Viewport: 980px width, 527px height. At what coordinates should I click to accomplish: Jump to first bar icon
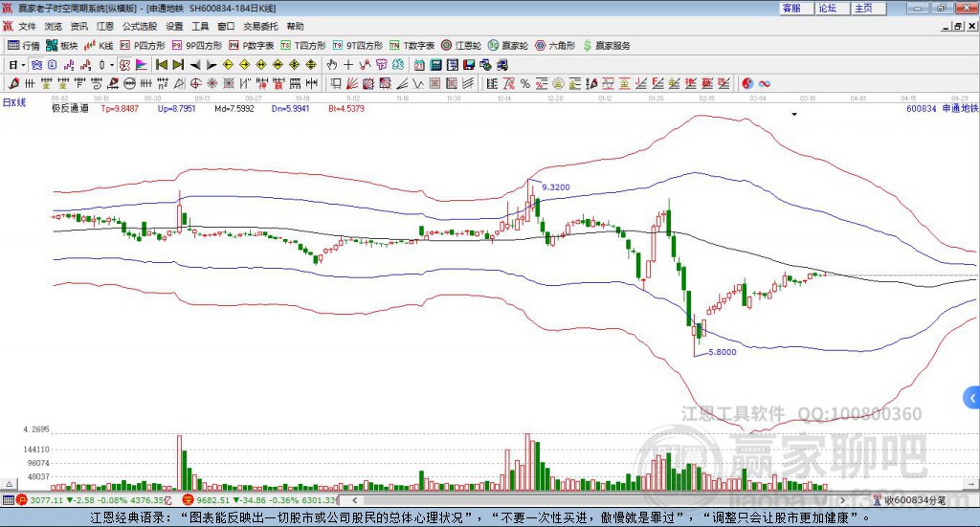click(x=161, y=65)
